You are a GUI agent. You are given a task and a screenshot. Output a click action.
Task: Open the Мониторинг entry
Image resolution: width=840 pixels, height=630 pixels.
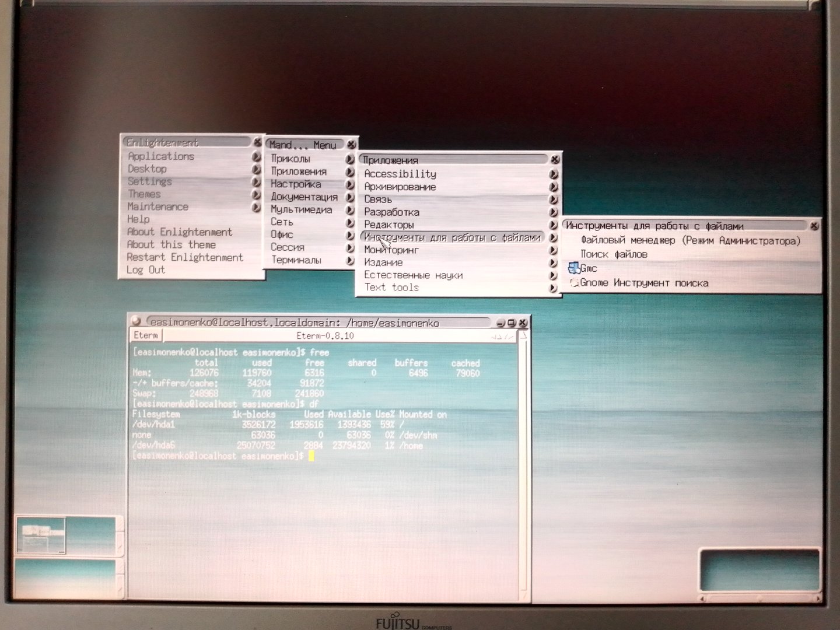pos(391,250)
